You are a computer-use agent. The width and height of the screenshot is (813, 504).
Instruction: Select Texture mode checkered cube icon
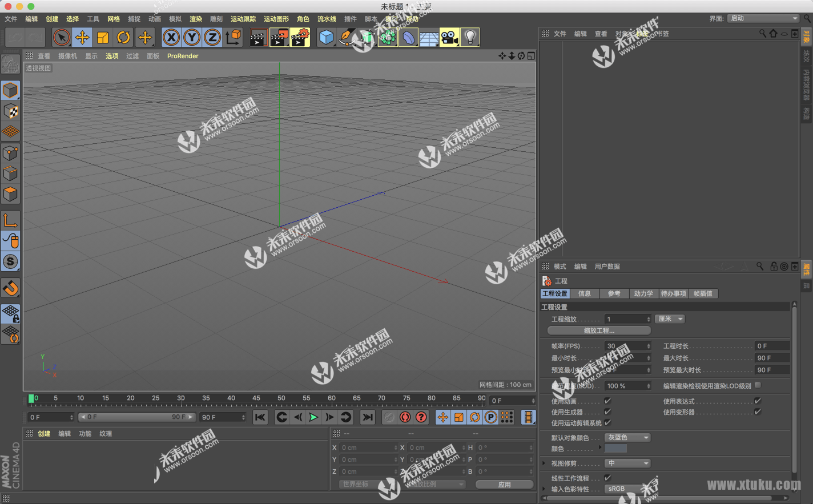10,111
